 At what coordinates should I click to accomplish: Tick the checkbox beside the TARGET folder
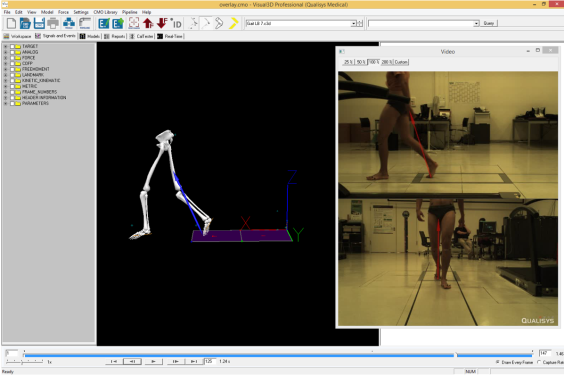pyautogui.click(x=13, y=46)
